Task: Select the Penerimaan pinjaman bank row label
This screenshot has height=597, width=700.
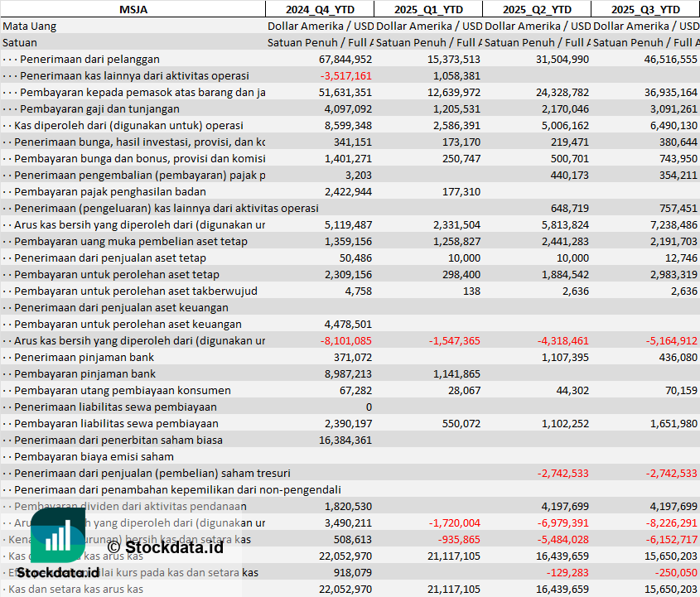Action: coord(84,357)
